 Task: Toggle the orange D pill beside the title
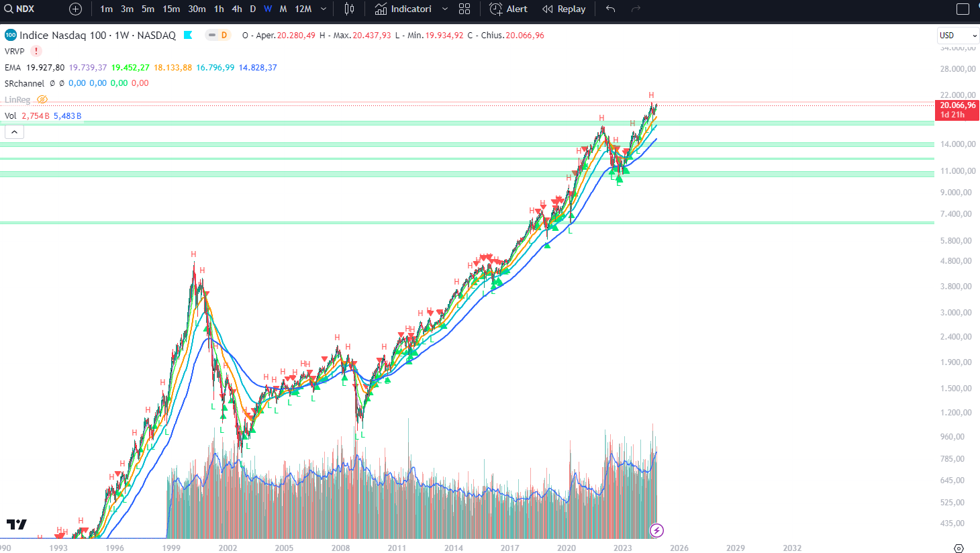(x=219, y=35)
